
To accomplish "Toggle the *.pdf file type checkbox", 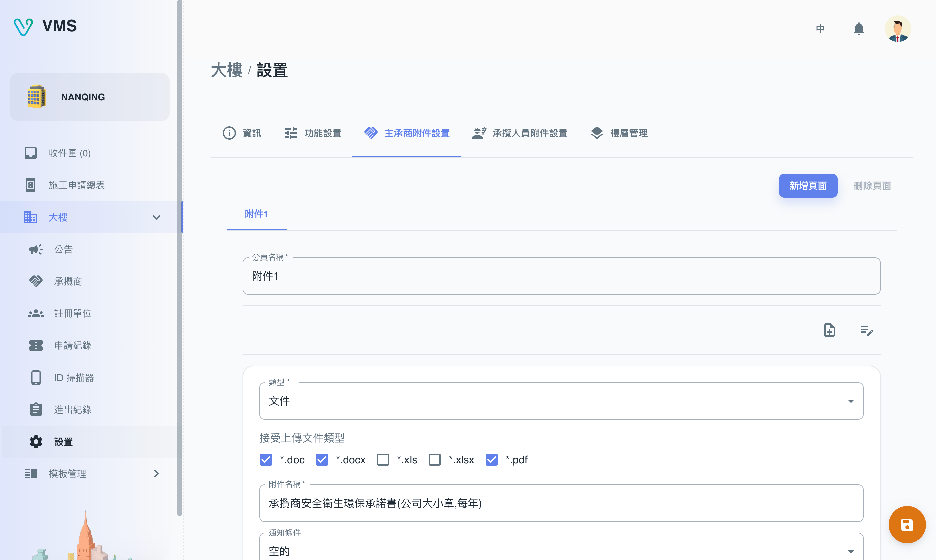I will click(491, 460).
